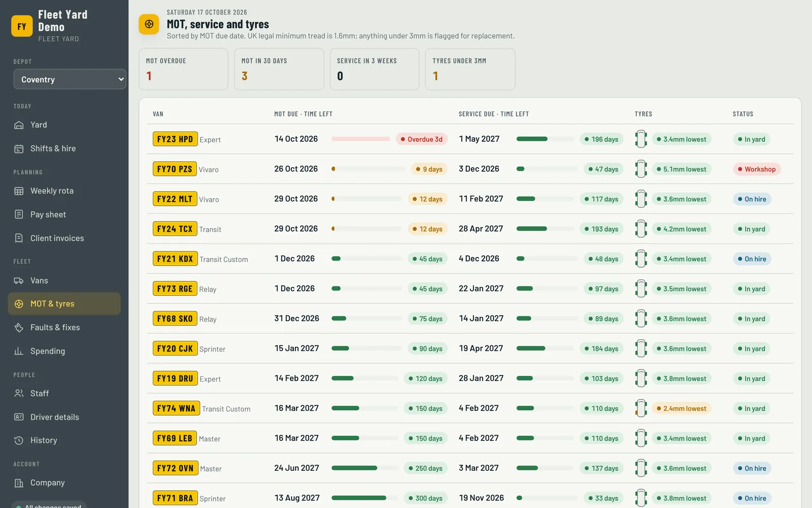Click the History clock icon
Image resolution: width=812 pixels, height=508 pixels.
19,440
